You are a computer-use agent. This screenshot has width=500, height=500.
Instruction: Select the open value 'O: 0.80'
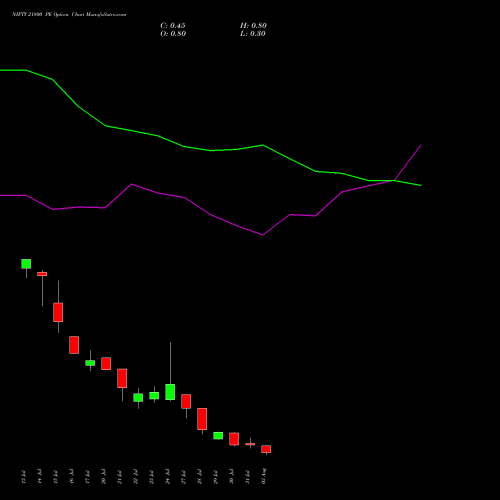[x=173, y=34]
